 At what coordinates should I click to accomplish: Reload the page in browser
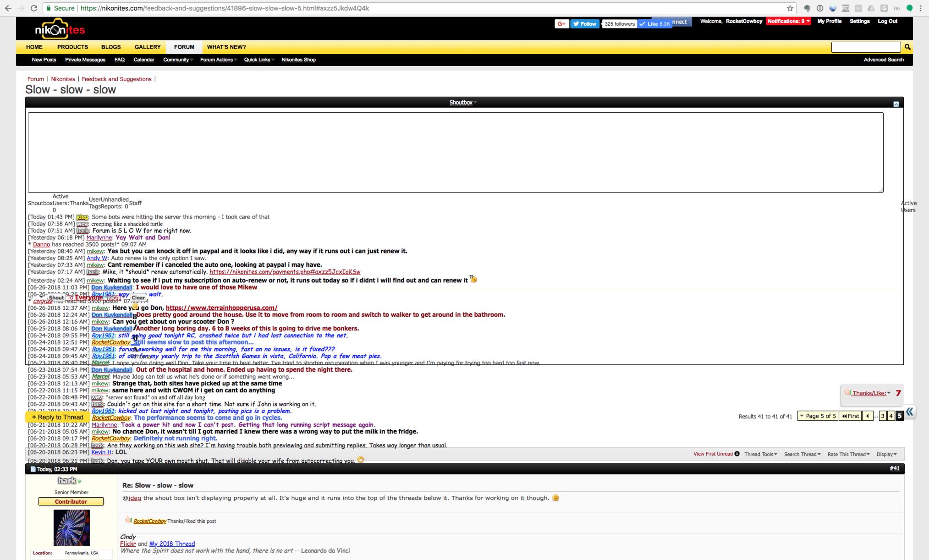[x=34, y=8]
